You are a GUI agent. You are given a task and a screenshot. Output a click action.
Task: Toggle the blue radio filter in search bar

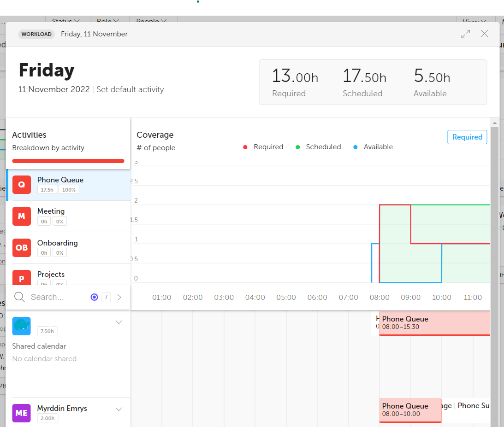(95, 297)
